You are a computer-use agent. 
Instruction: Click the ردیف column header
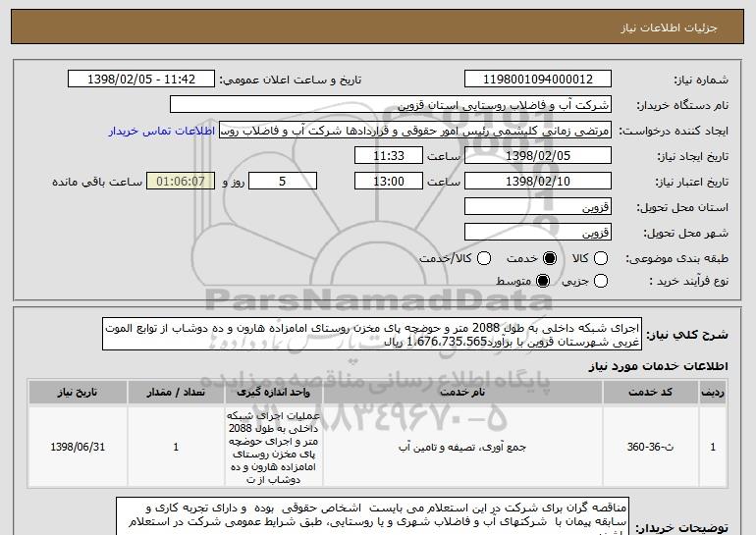(713, 392)
